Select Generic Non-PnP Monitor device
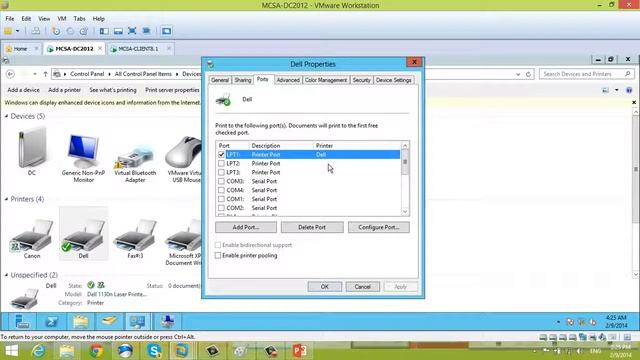 coord(83,151)
